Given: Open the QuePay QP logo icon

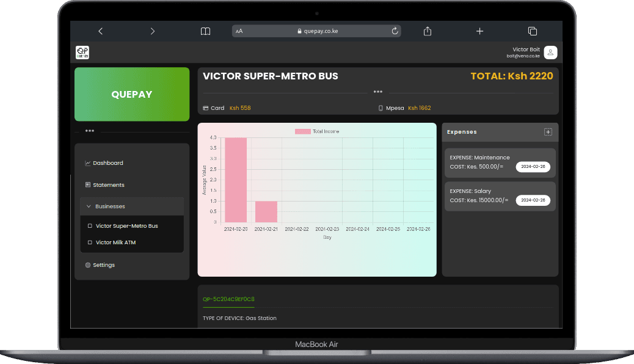Looking at the screenshot, I should tap(82, 53).
